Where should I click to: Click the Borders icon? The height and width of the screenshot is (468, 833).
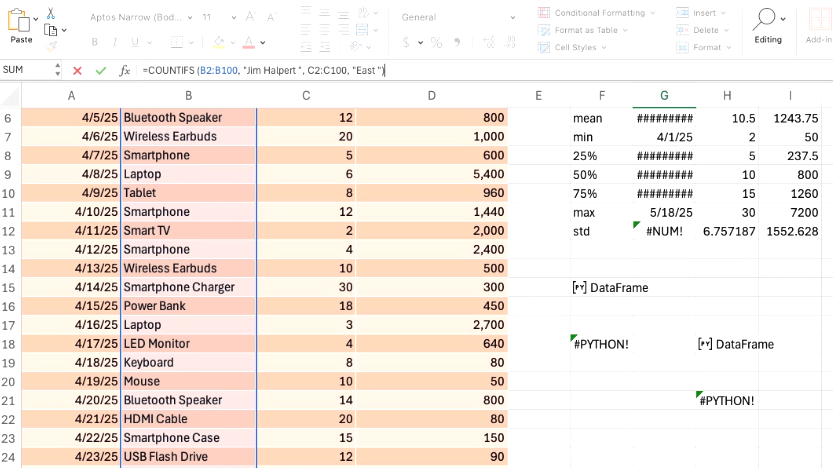[177, 42]
